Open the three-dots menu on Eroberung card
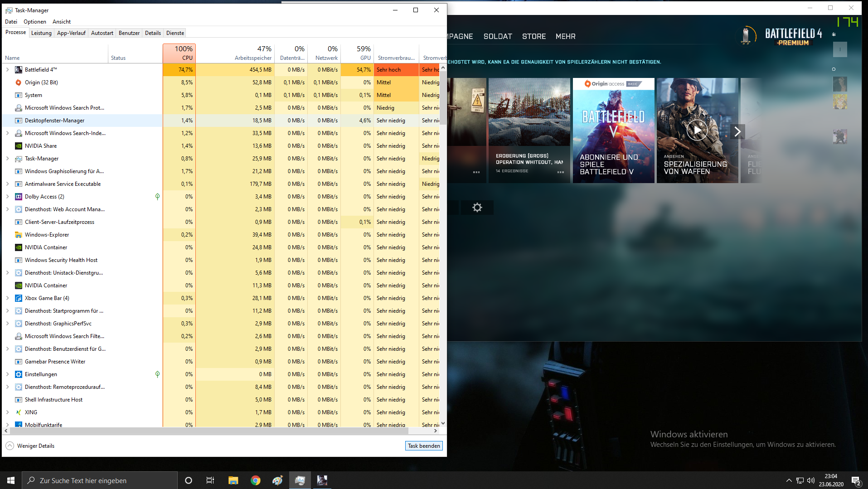Viewport: 868px width, 489px height. 561,172
